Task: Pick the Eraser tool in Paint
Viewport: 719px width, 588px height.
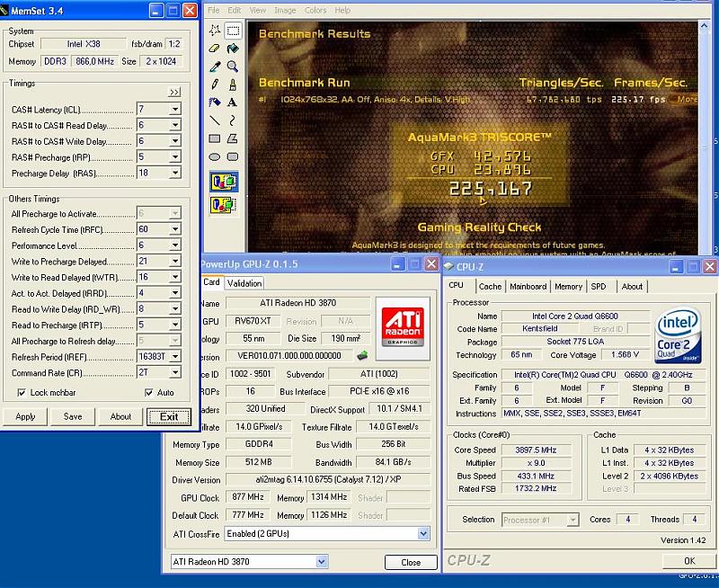Action: [x=215, y=49]
